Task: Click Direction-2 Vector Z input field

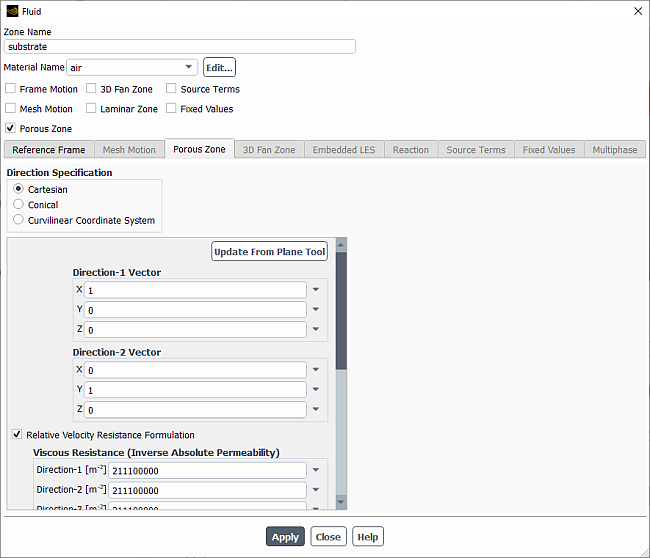Action: [x=195, y=410]
